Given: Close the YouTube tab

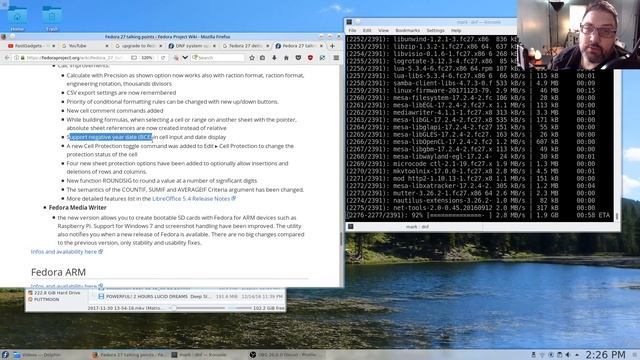Looking at the screenshot, I should pyautogui.click(x=107, y=46).
